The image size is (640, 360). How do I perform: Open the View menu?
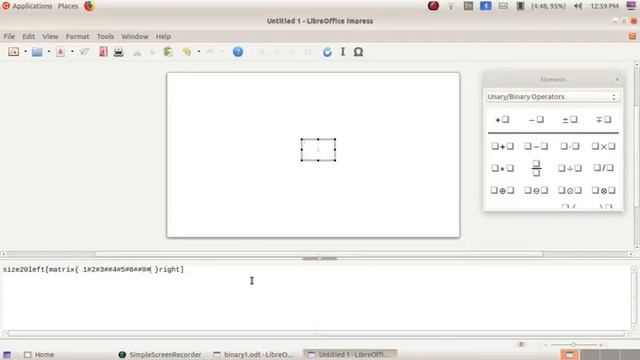[x=50, y=36]
